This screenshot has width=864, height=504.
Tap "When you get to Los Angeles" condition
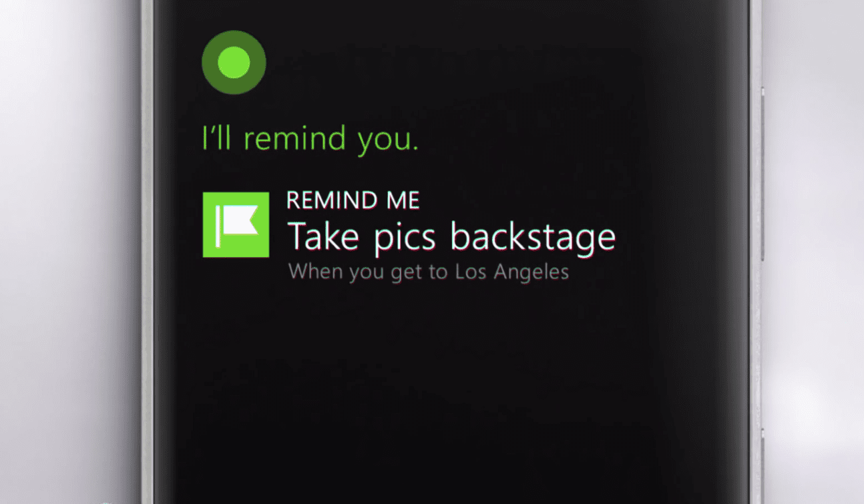(x=428, y=272)
